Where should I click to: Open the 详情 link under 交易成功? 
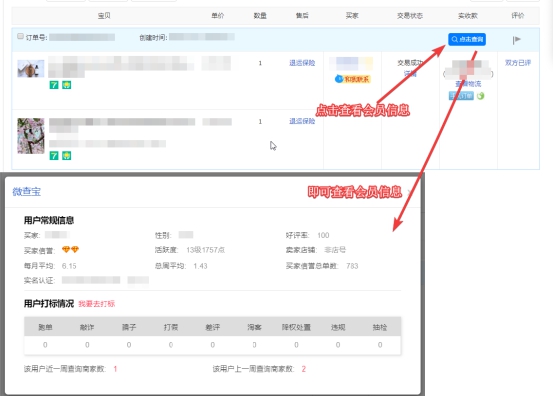click(410, 73)
